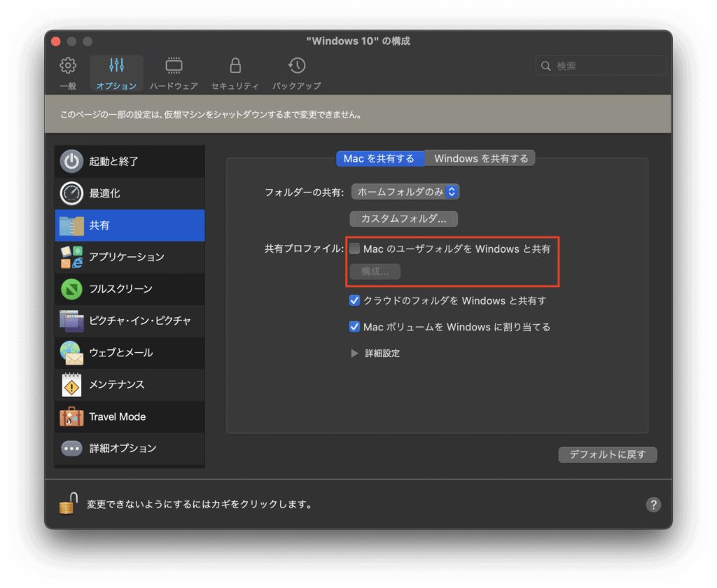Click the 詳細オプション ellipsis icon
This screenshot has width=717, height=588.
(x=71, y=449)
